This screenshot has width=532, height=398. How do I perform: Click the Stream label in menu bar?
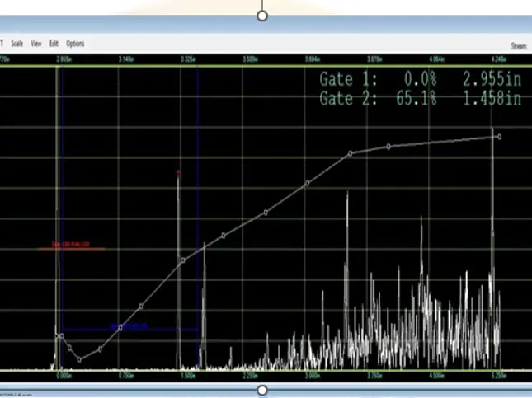pos(519,46)
